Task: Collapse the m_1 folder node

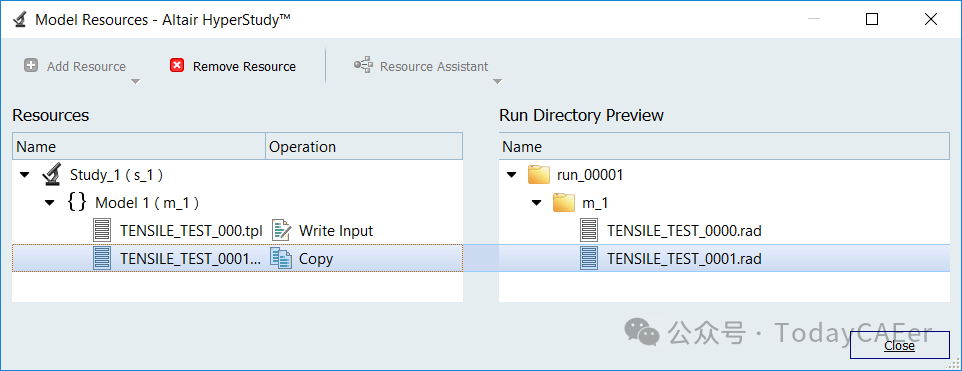Action: [536, 203]
